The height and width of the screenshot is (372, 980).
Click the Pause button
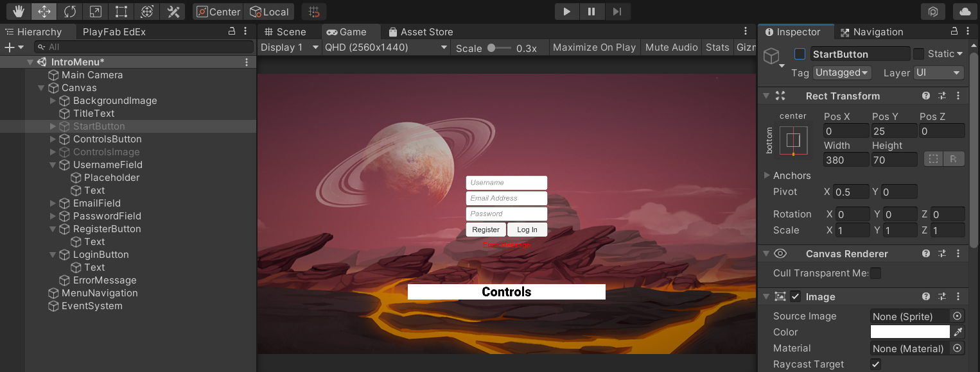(x=591, y=12)
